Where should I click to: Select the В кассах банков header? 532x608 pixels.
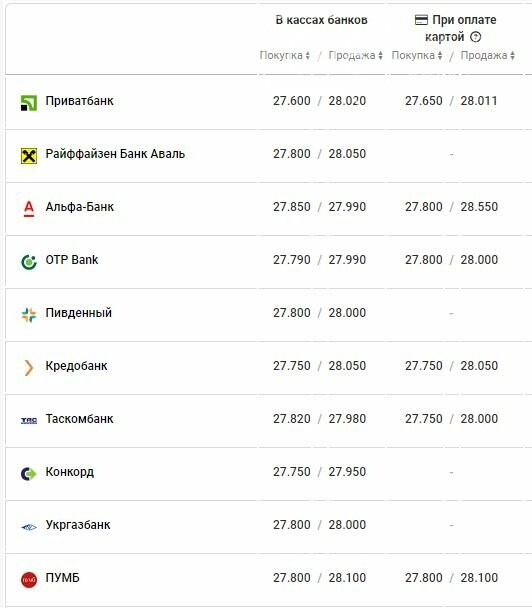tap(321, 20)
